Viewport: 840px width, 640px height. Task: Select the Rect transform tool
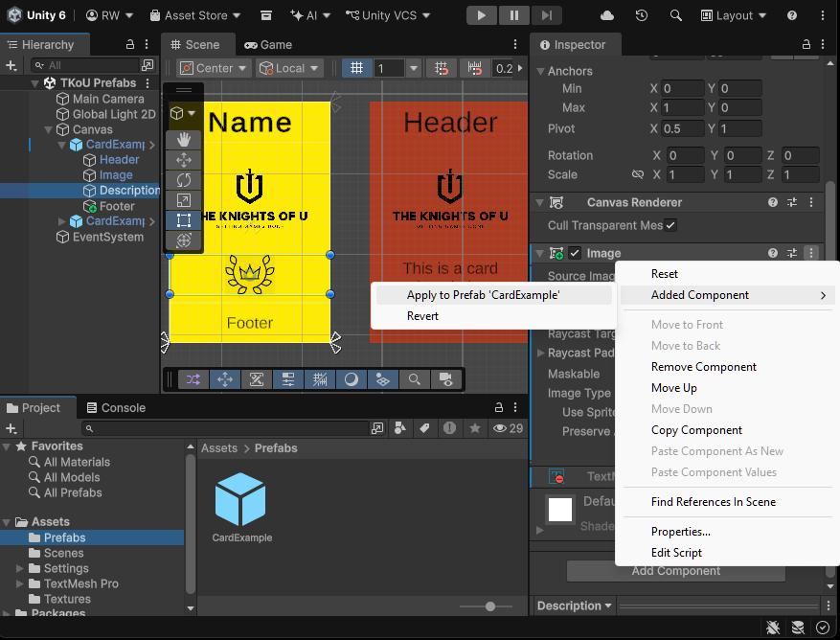[184, 220]
